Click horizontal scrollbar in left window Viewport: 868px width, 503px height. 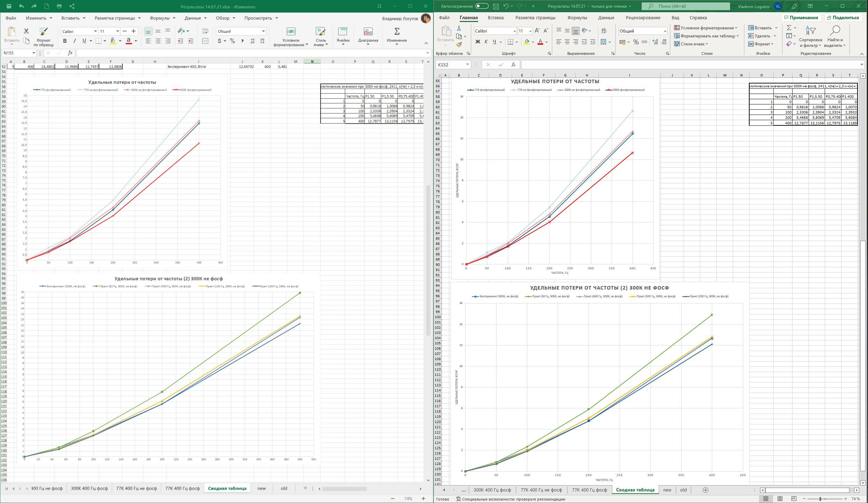pos(344,489)
